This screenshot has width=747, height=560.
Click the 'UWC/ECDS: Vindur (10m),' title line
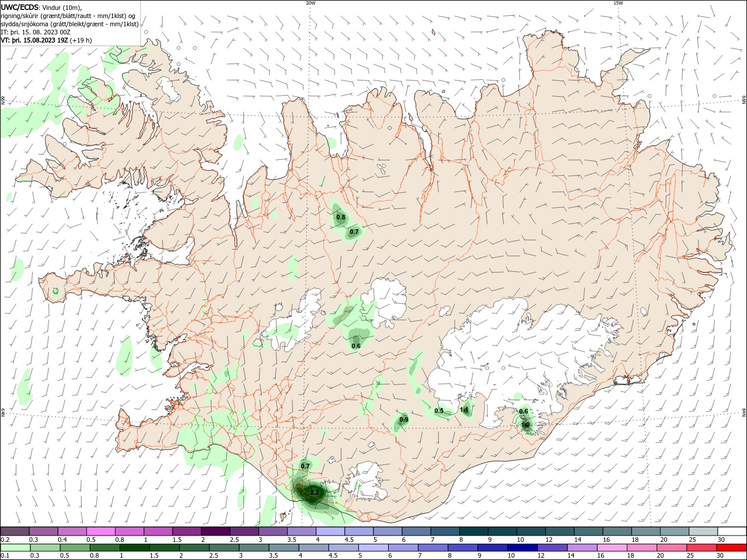point(41,7)
